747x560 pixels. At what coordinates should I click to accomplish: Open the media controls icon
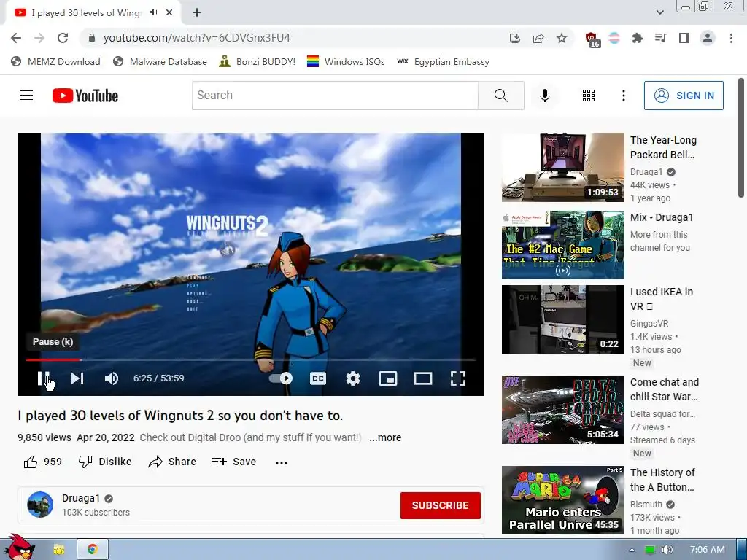pos(661,38)
